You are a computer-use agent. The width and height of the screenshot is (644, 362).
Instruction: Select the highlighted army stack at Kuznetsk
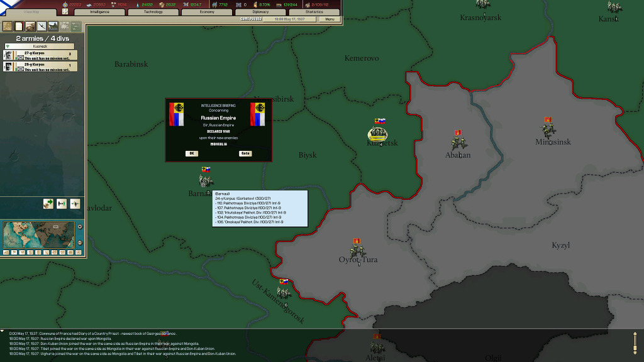(378, 133)
